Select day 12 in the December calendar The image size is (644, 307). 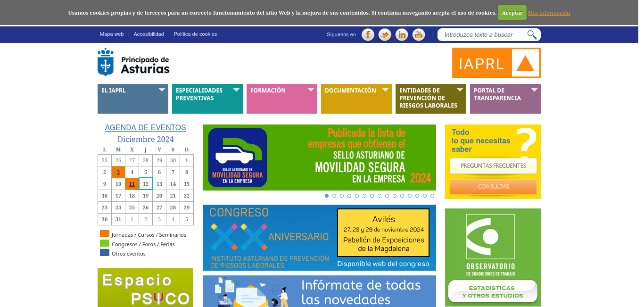[146, 184]
